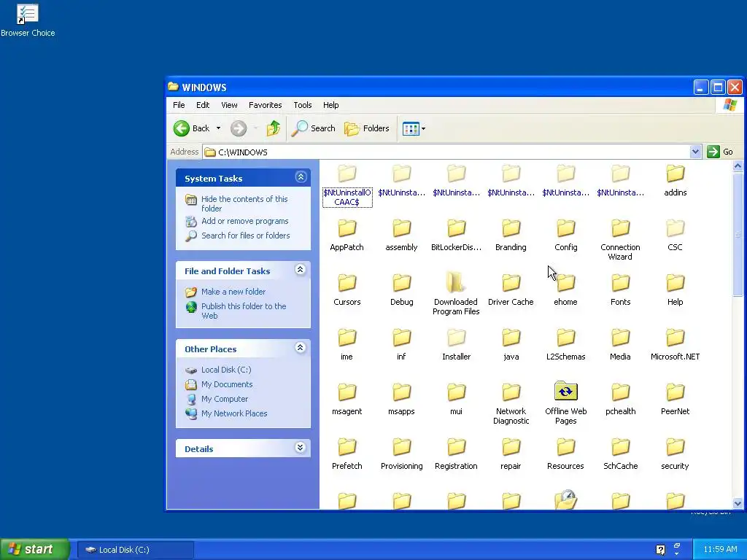Select the Microsoft.NET folder icon
The height and width of the screenshot is (560, 747).
[675, 338]
